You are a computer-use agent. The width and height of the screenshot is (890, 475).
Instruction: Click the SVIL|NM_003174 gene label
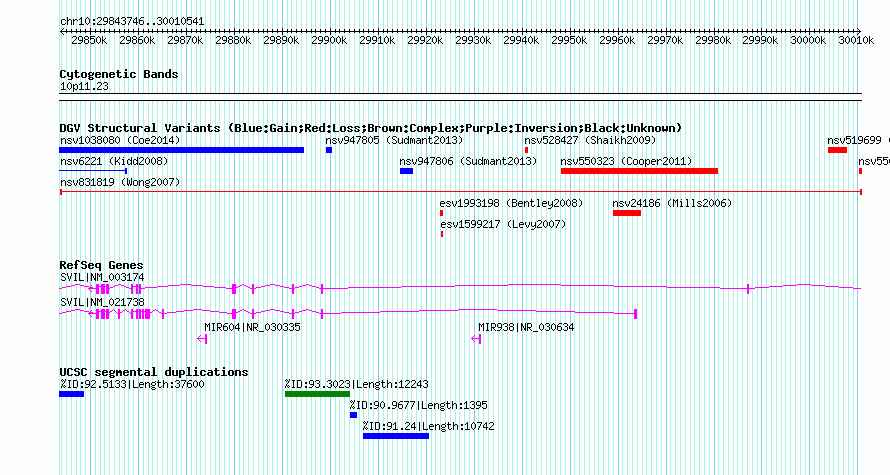tap(102, 278)
